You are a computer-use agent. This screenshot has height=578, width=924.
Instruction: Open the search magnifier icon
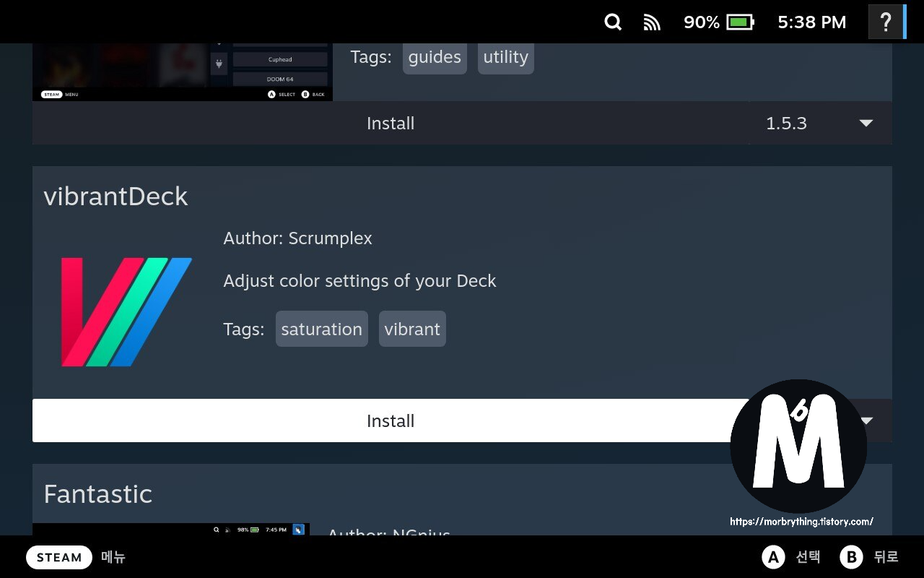613,22
